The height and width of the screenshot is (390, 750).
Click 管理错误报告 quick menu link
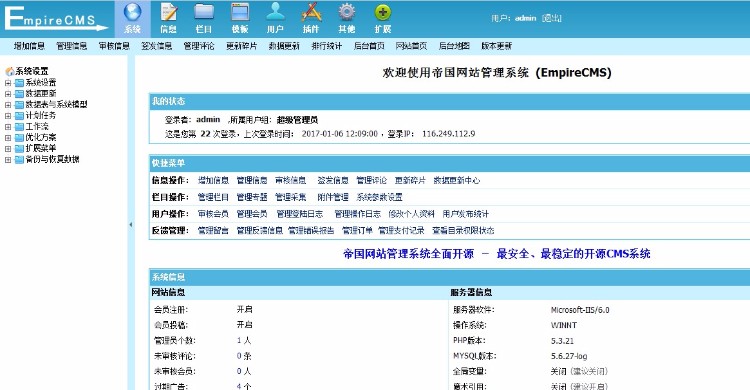[x=311, y=231]
